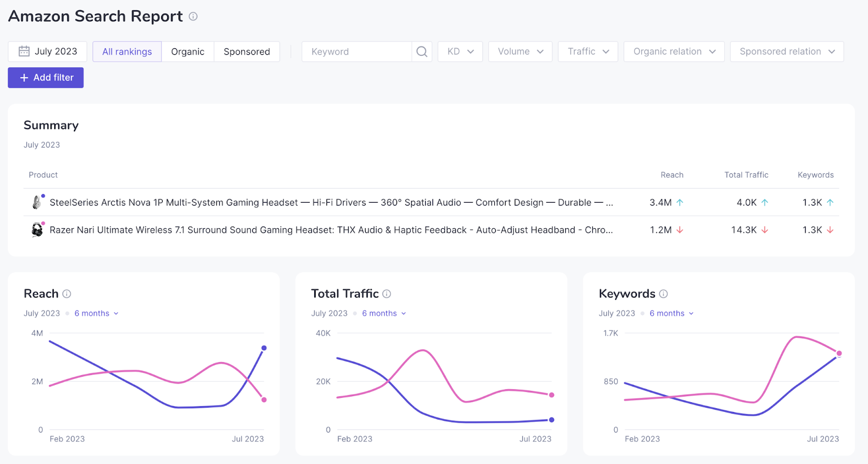Click the Keywords column header
This screenshot has width=868, height=464.
[815, 175]
